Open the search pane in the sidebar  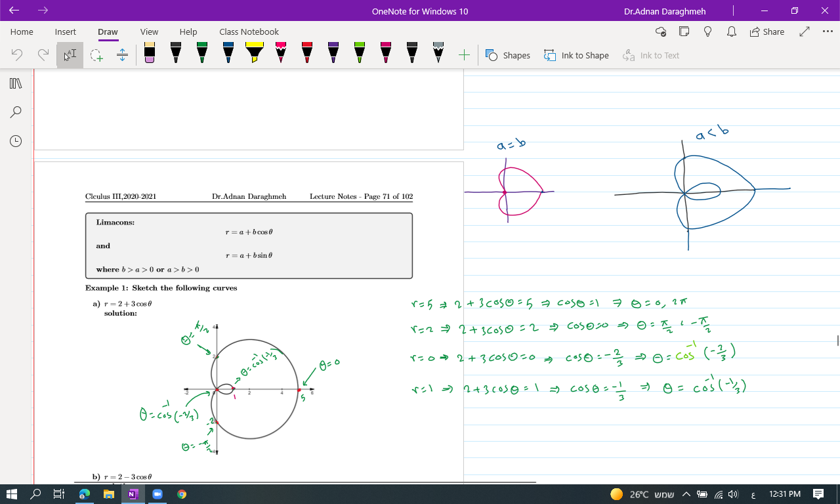(x=16, y=112)
